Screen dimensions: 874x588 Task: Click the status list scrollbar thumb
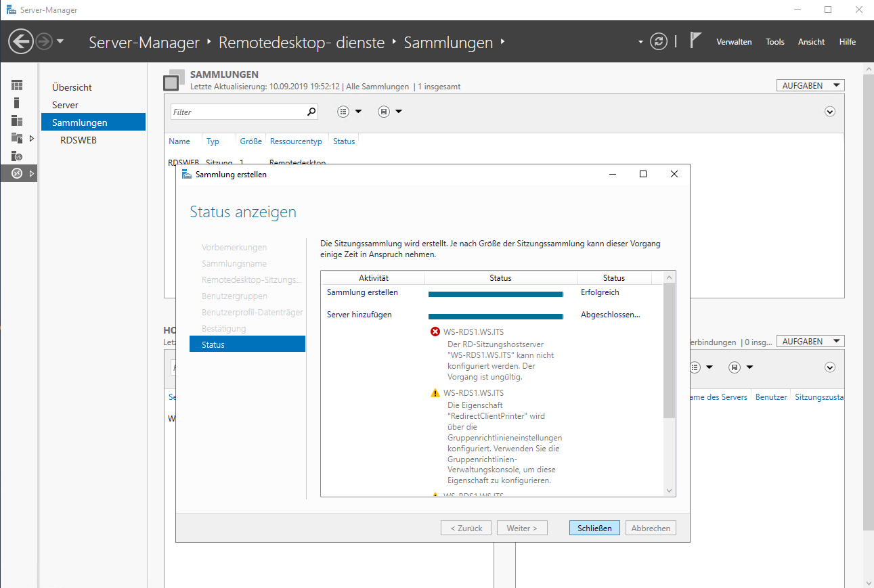670,350
